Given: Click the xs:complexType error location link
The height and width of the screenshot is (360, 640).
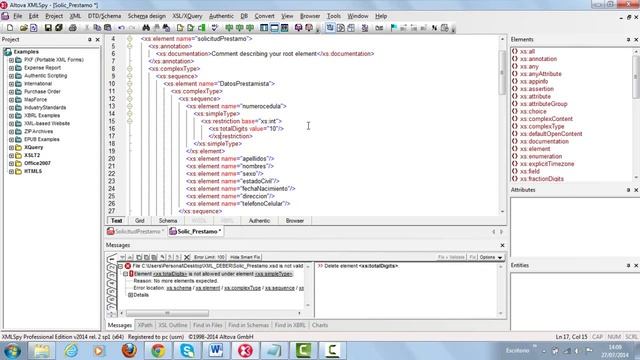Looking at the screenshot, I should pyautogui.click(x=242, y=288).
